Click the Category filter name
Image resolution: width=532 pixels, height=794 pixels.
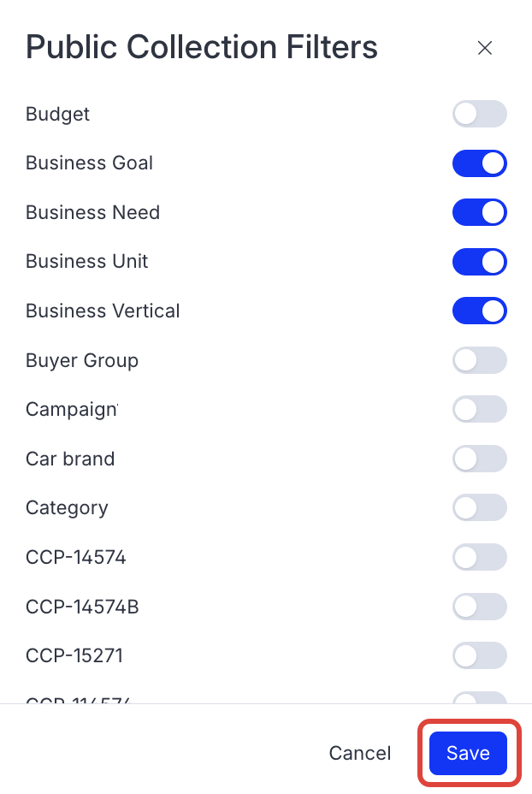pos(67,508)
